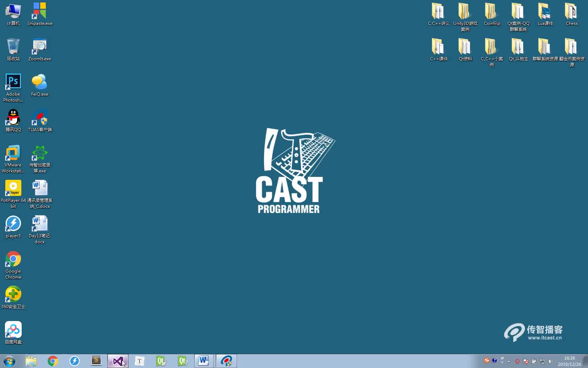Select the C_C++小案例 folder
This screenshot has width=588, height=368.
pos(492,53)
